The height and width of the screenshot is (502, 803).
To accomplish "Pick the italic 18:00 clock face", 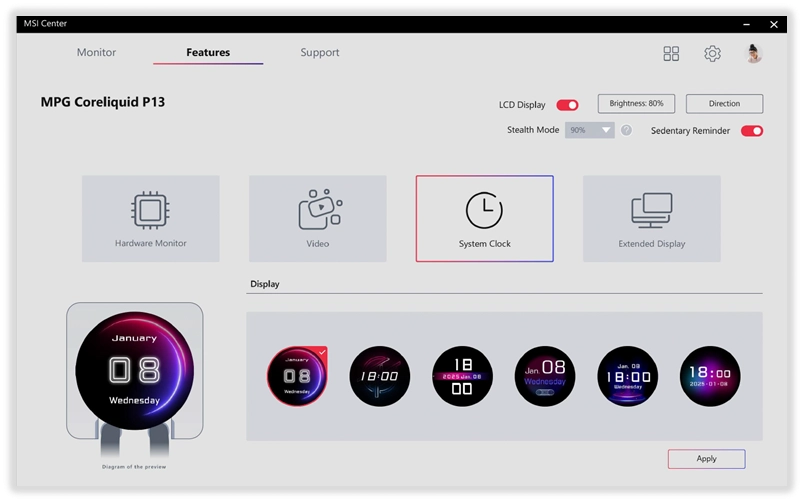I will point(379,376).
